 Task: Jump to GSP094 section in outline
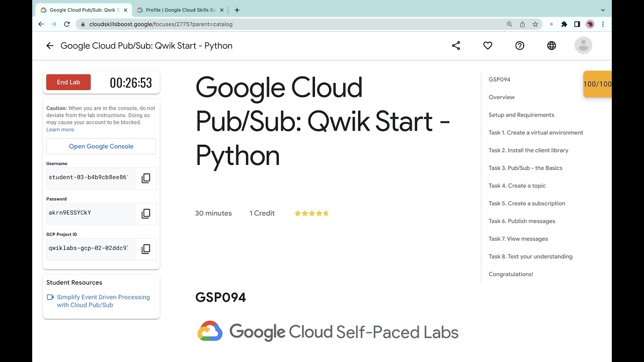pyautogui.click(x=500, y=79)
